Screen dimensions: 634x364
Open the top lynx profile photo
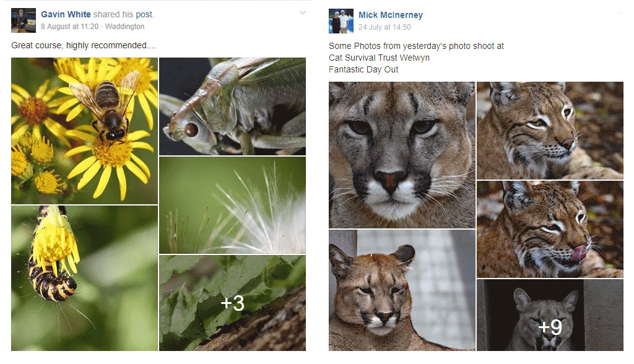click(x=550, y=131)
